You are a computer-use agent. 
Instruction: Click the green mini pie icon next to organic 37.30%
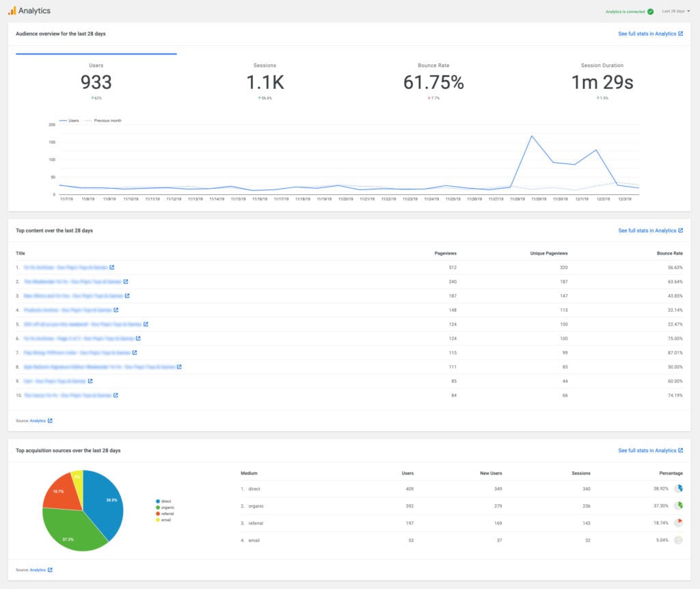point(679,506)
